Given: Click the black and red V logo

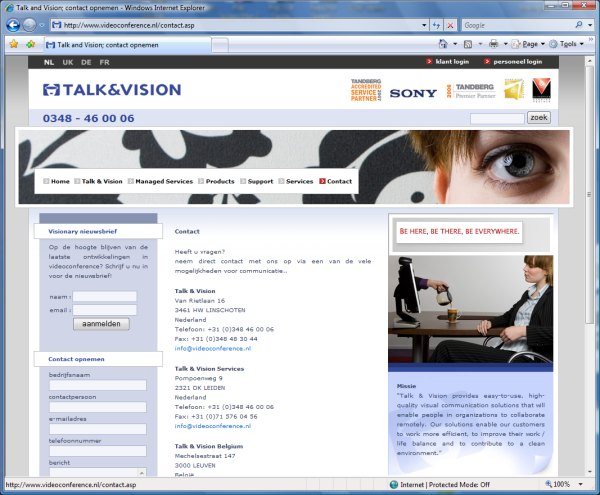Looking at the screenshot, I should pos(541,90).
